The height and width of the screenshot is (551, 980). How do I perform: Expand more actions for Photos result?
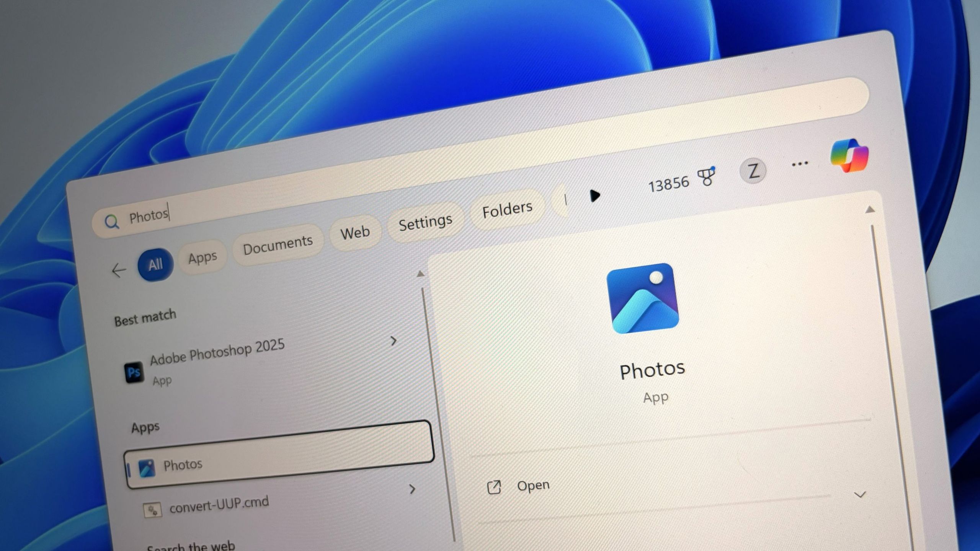click(x=413, y=489)
